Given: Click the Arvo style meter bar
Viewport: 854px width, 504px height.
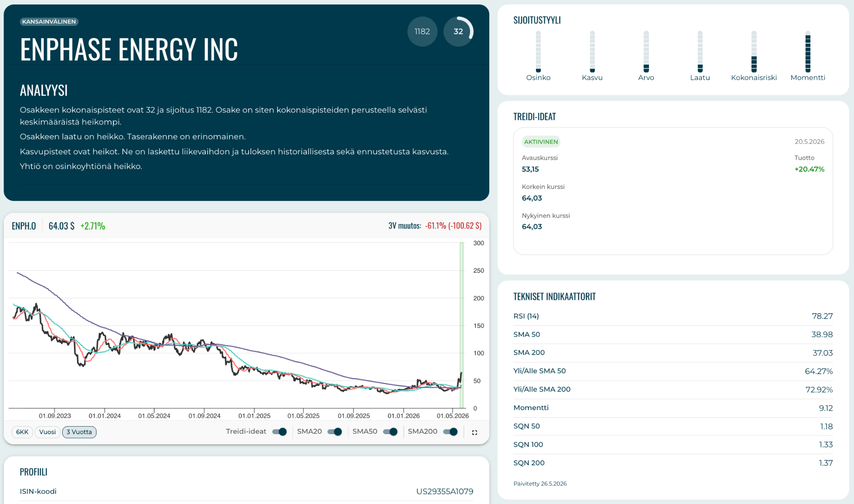Looking at the screenshot, I should pos(646,52).
